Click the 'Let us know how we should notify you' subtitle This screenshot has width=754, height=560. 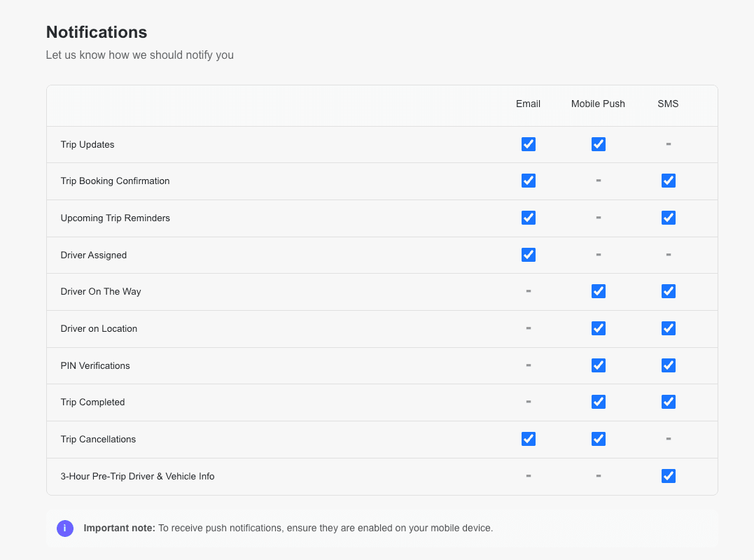[140, 55]
